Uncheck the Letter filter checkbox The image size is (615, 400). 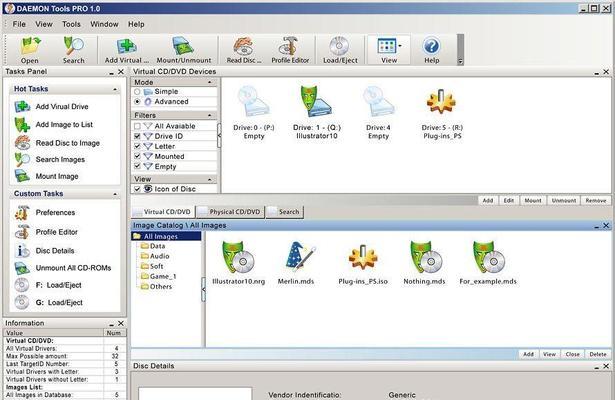click(137, 146)
